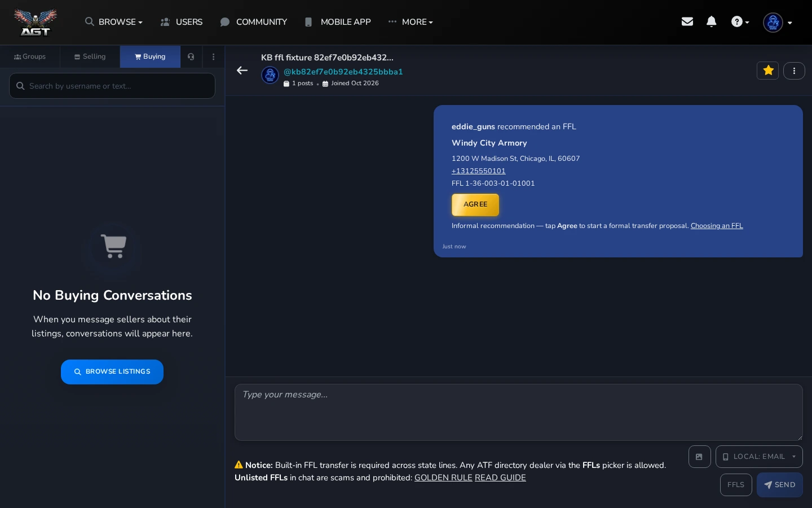Click the conversation title 'KB ffl fixture 82ef7e0b92eb432...'

pos(327,58)
